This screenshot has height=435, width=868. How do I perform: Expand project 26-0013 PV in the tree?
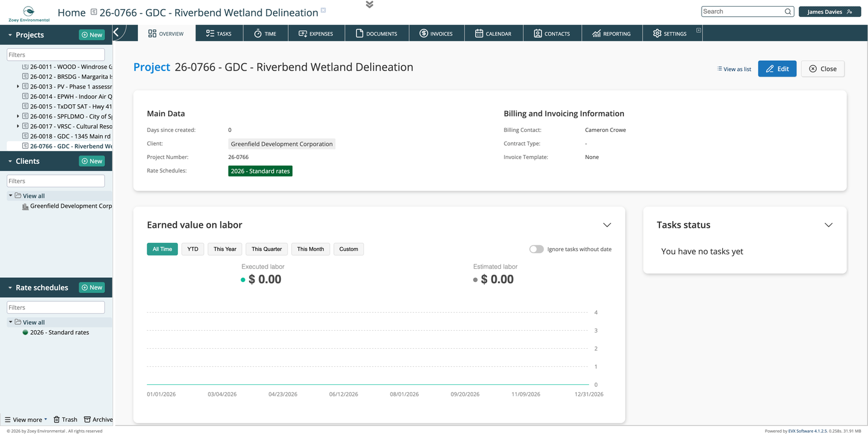tap(18, 87)
